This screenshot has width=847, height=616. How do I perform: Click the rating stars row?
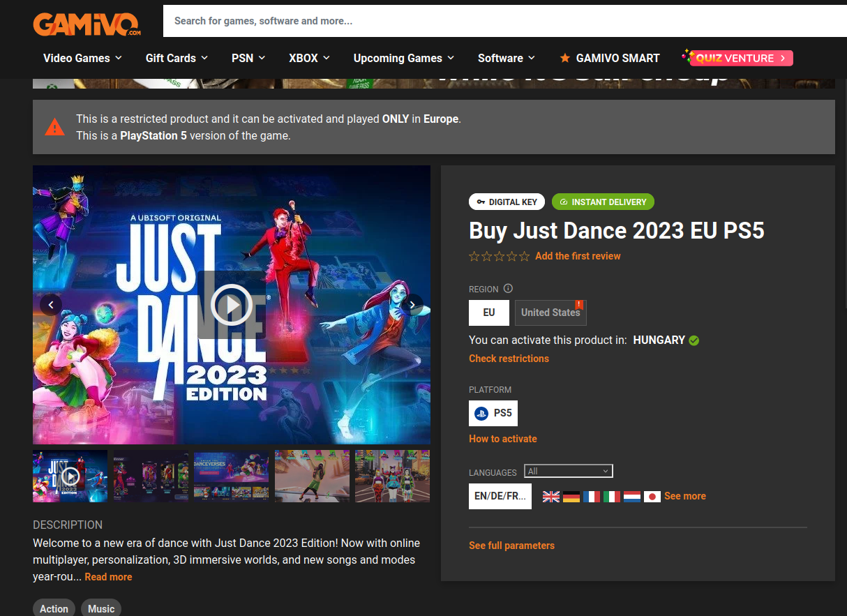tap(500, 256)
